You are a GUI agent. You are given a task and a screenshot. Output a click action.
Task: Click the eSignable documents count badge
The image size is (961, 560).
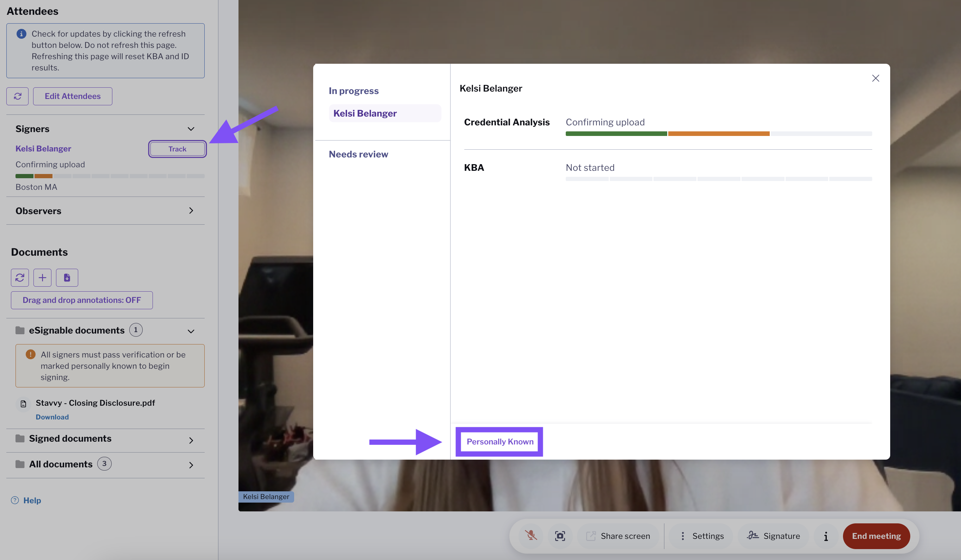coord(136,330)
